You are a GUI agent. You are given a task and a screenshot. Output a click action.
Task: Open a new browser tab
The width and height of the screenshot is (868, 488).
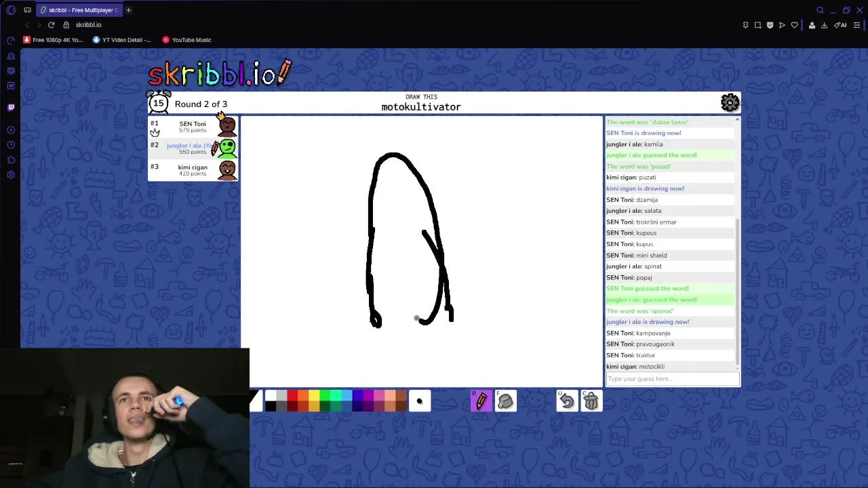[128, 10]
